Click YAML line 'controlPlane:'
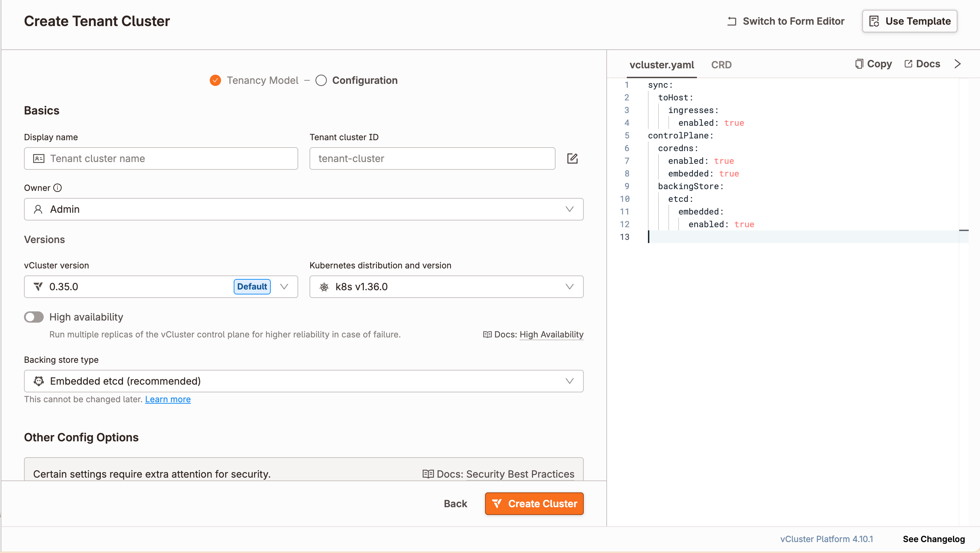Viewport: 980px width, 553px height. [x=681, y=136]
